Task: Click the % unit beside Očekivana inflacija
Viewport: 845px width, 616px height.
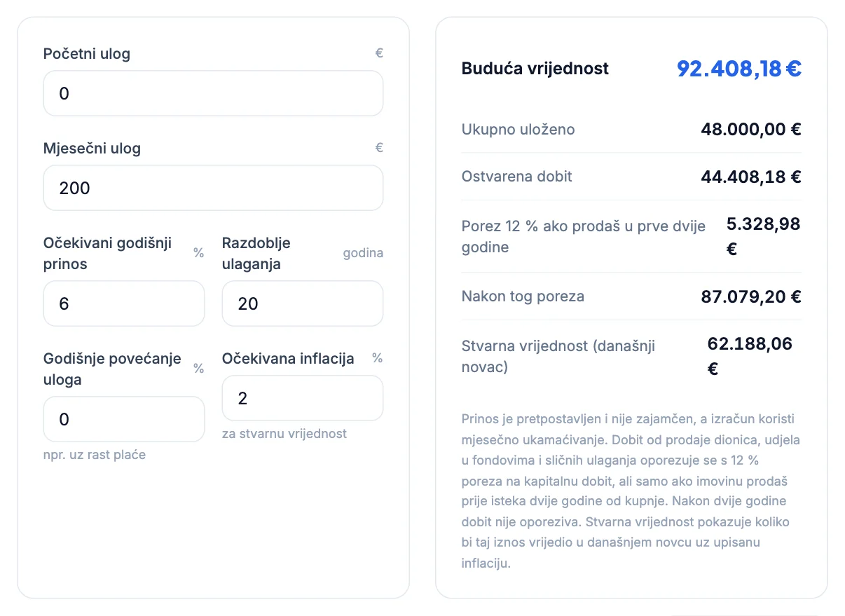Action: [x=378, y=358]
